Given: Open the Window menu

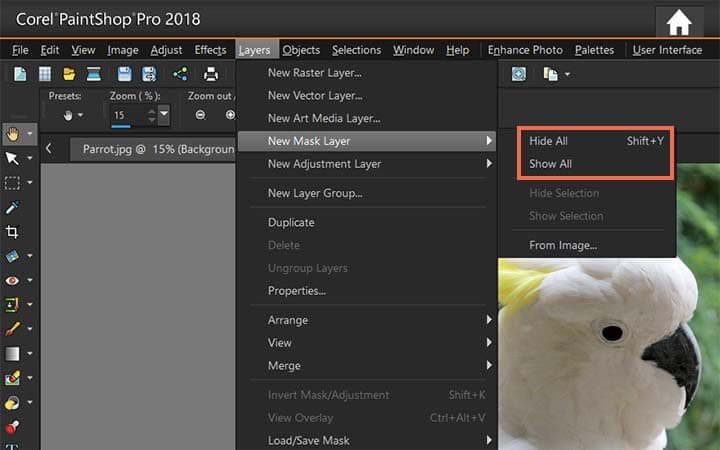Looking at the screenshot, I should 413,50.
